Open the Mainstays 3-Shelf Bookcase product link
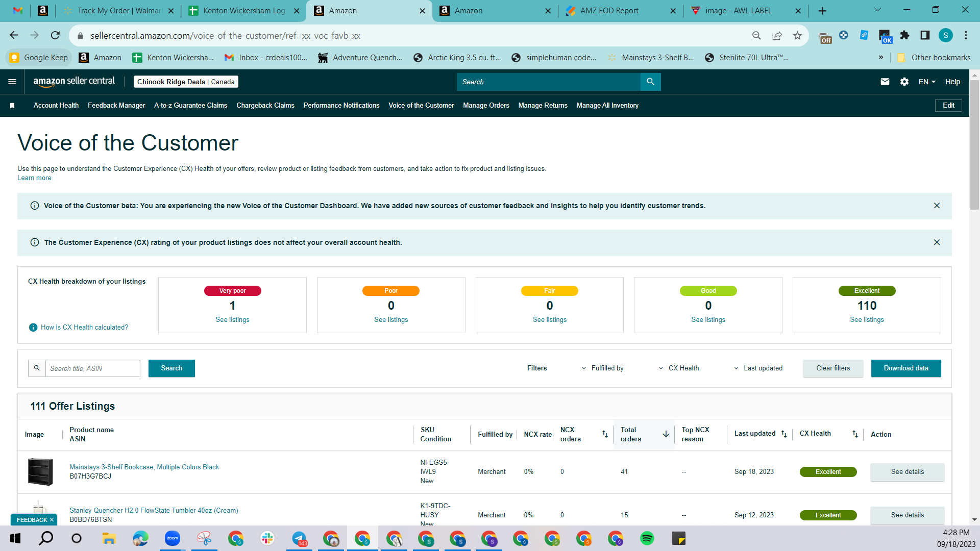The width and height of the screenshot is (980, 551). click(144, 467)
